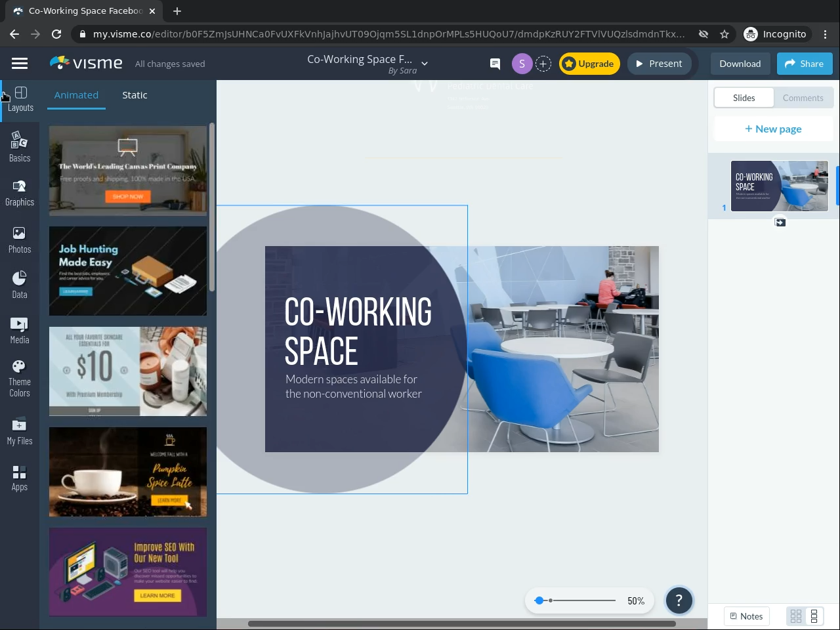Bookmark this page with the star icon
The width and height of the screenshot is (840, 630).
(724, 34)
